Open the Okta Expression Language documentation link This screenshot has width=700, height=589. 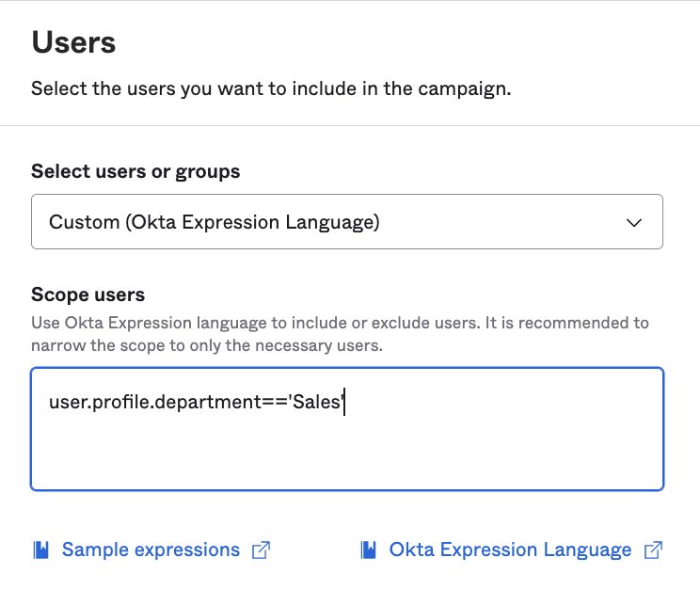click(510, 549)
